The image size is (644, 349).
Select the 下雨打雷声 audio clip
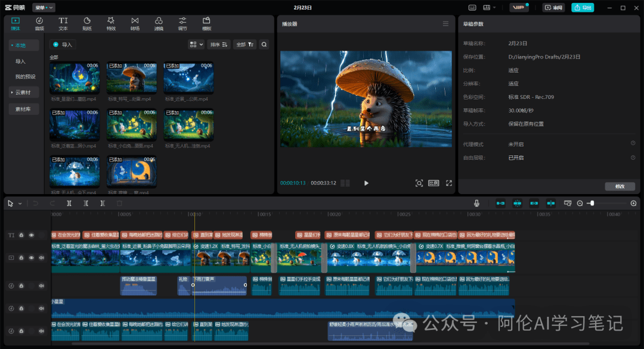[x=219, y=285]
